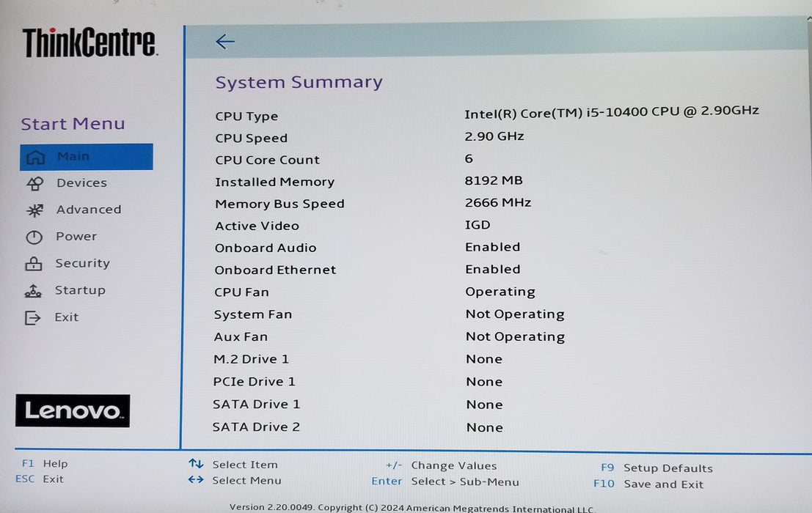812x513 pixels.
Task: Click the IGD value
Action: (478, 225)
